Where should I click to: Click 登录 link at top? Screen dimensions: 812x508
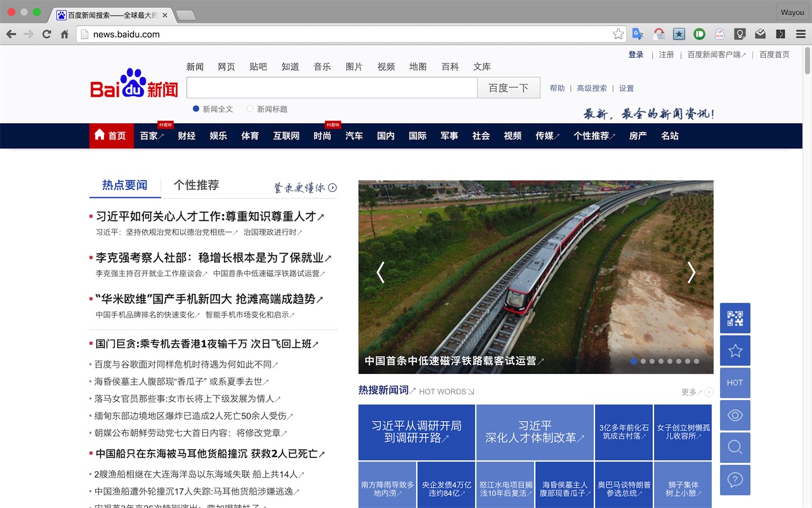click(636, 55)
